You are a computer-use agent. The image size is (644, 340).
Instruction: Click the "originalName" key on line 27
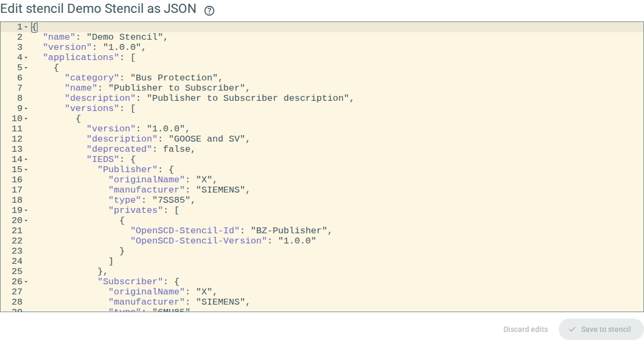147,292
